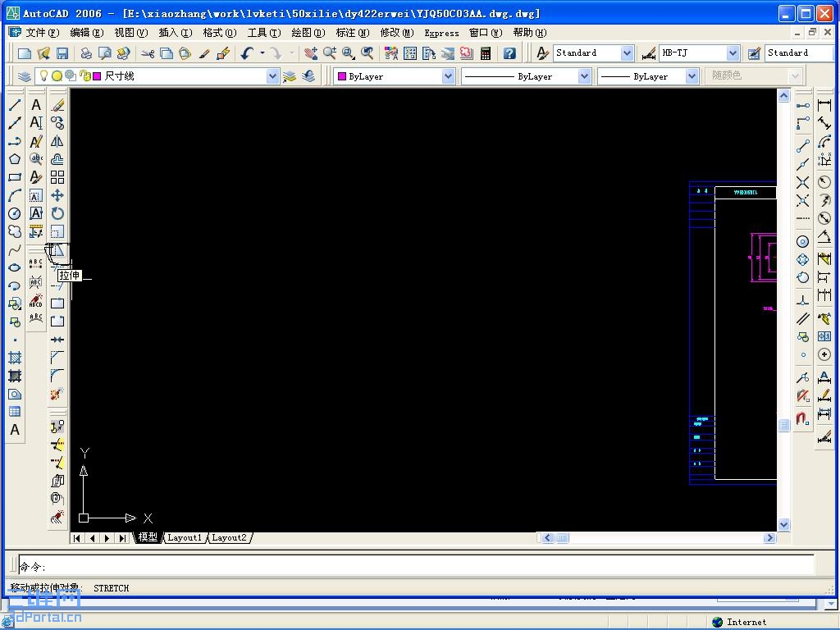Go to the first layout tab arrow
The image size is (840, 630).
(76, 538)
